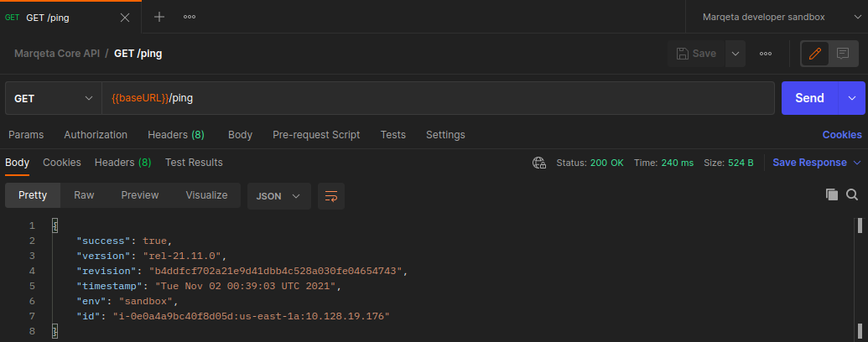The height and width of the screenshot is (342, 868).
Task: Open the JSON format dropdown
Action: [x=278, y=195]
